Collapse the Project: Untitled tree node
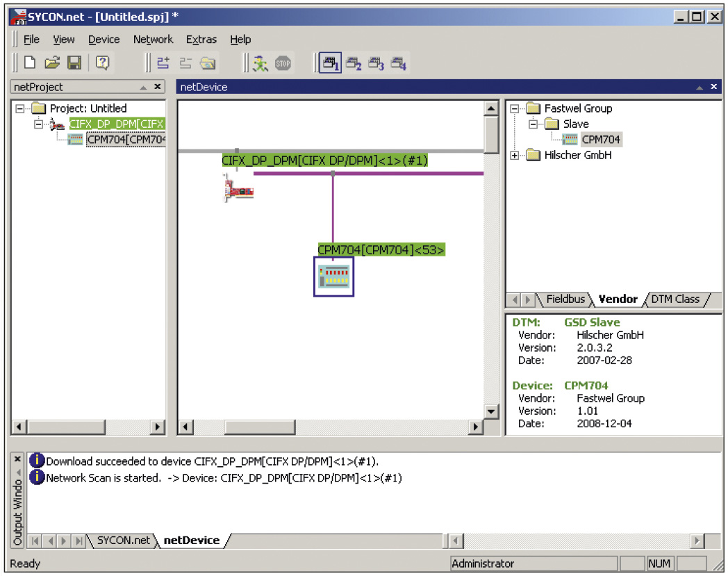 (x=20, y=109)
